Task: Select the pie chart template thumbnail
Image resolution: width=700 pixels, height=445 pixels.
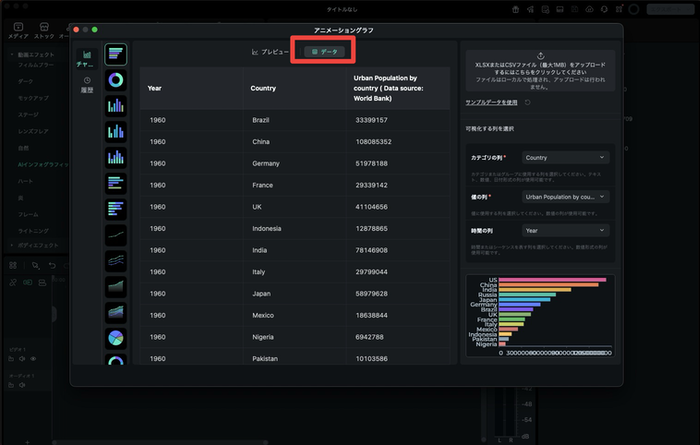Action: tap(117, 338)
